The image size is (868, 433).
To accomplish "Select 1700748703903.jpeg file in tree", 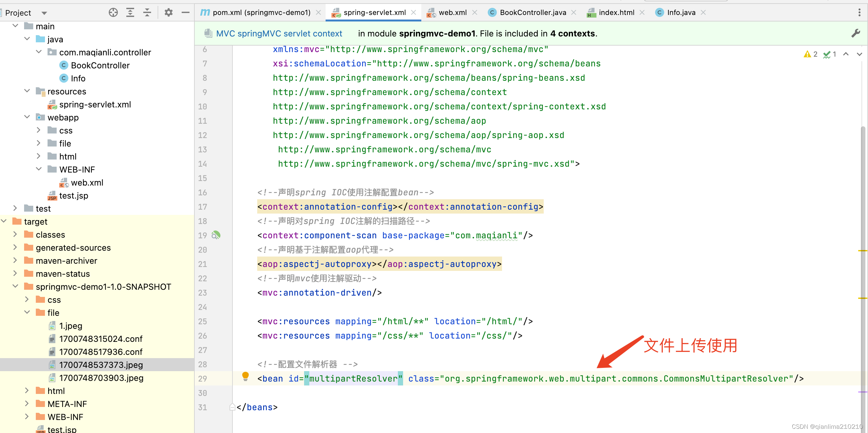I will pyautogui.click(x=101, y=378).
